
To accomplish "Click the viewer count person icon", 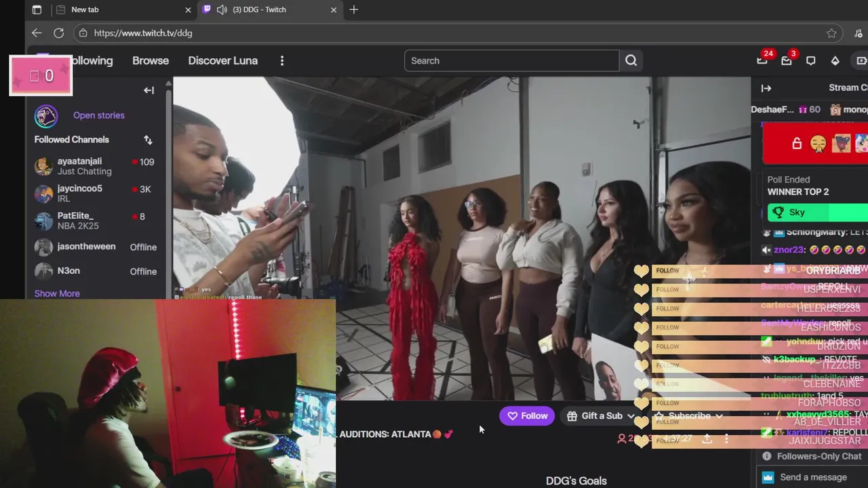I will pos(621,439).
